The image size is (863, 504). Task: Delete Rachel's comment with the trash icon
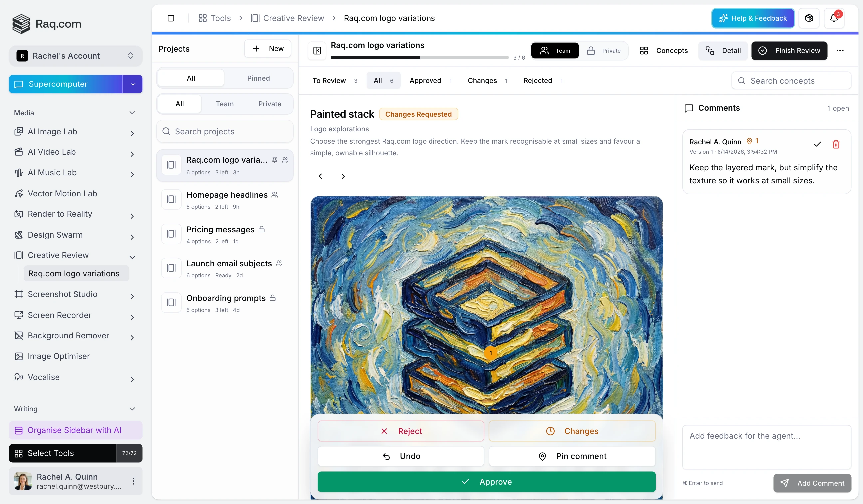coord(836,144)
